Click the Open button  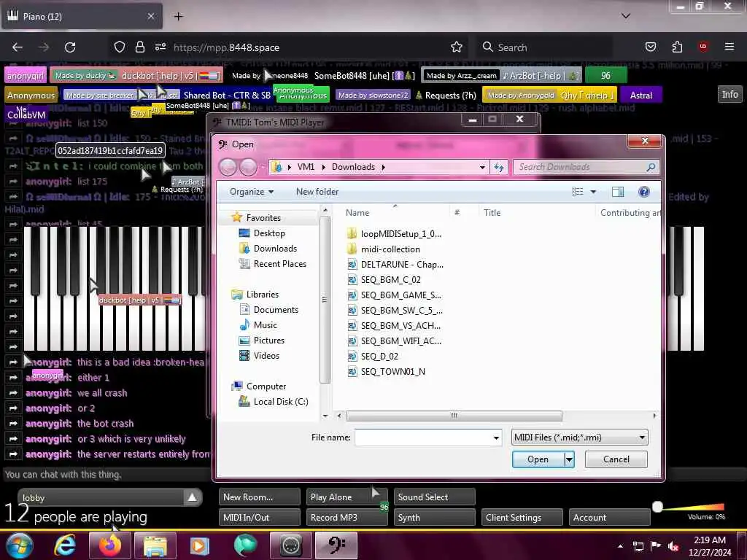coord(538,459)
